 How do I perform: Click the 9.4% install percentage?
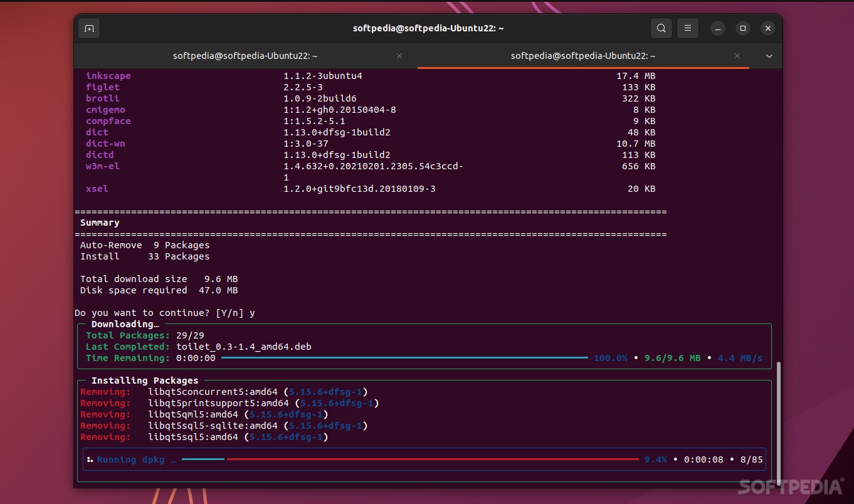(x=656, y=459)
